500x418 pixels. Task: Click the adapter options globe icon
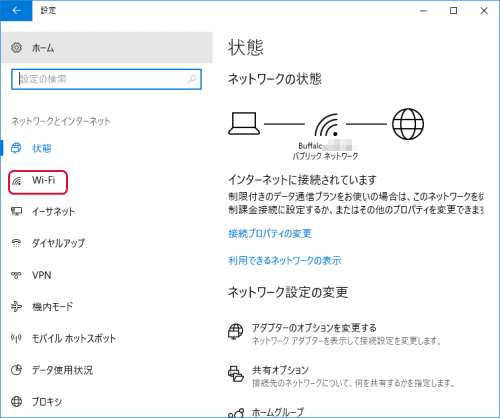point(236,331)
